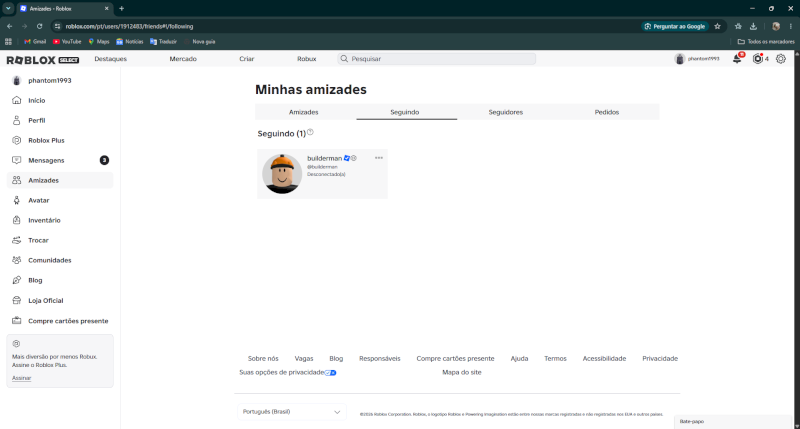Click the Assinar link for Roblox Plus
The height and width of the screenshot is (429, 800).
21,378
